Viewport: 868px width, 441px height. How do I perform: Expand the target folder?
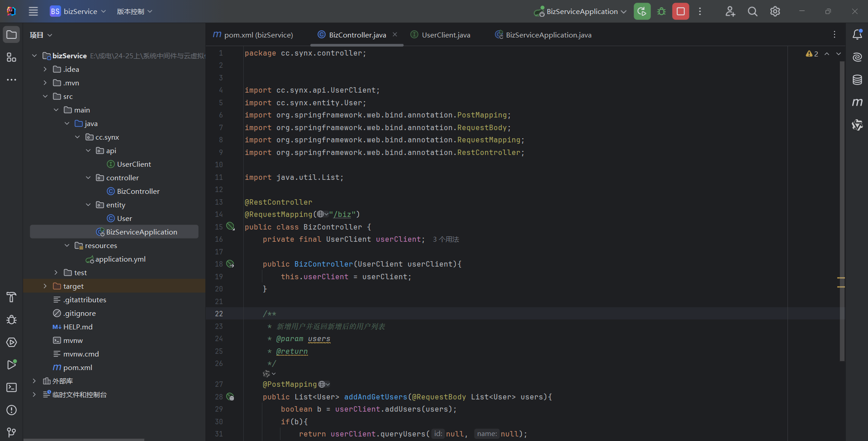[45, 286]
